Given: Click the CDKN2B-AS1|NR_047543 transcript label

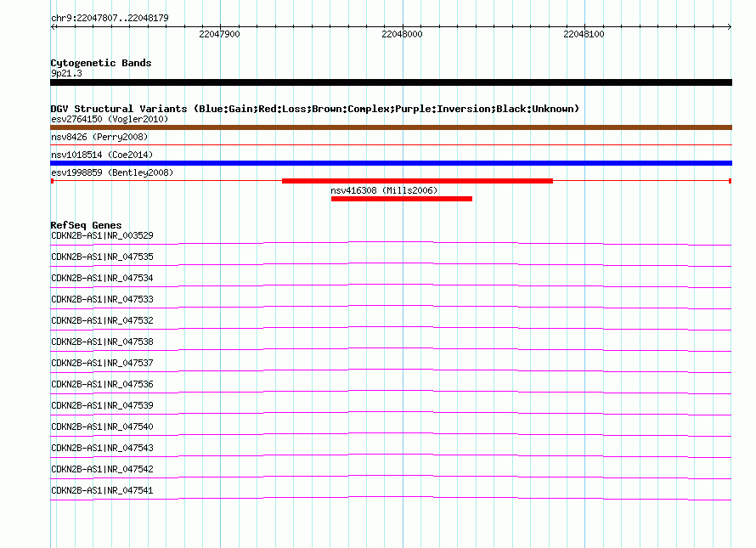Looking at the screenshot, I should pyautogui.click(x=102, y=448).
